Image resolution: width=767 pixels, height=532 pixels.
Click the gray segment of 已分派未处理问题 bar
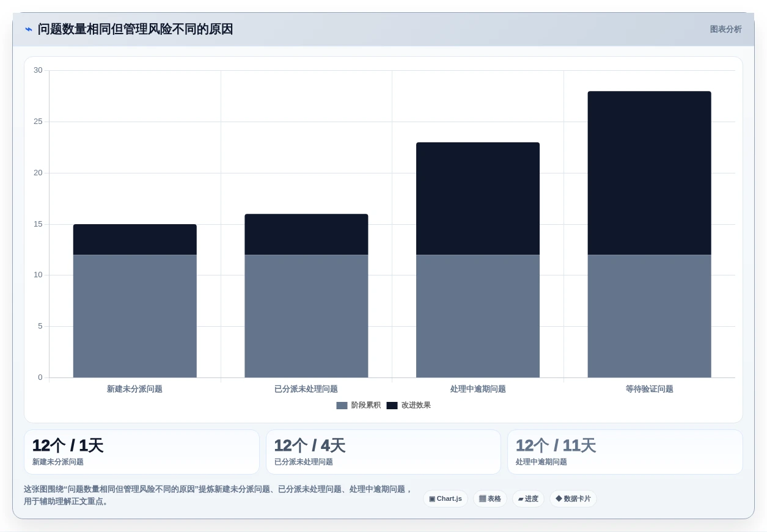[306, 316]
